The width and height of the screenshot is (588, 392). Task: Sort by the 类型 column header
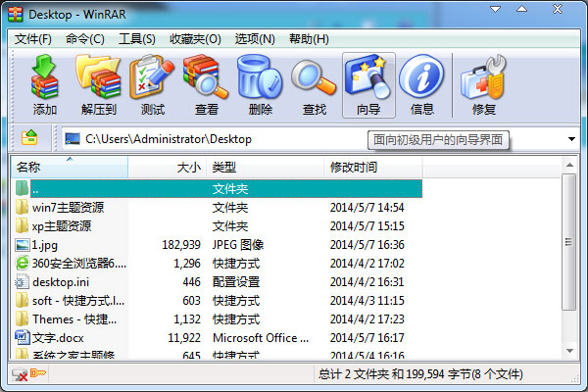[266, 167]
